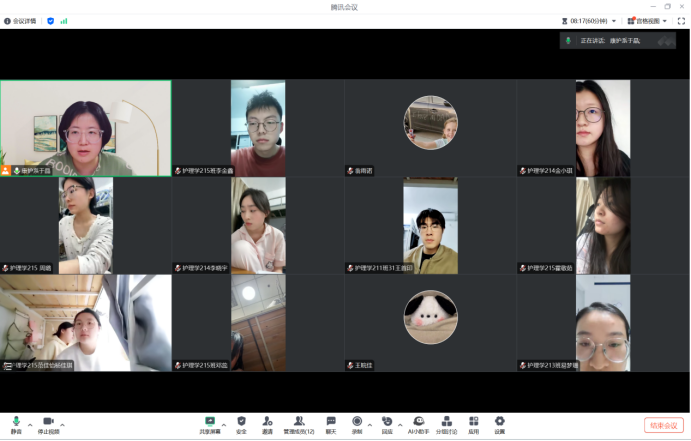Click the red End Meeting (结束会议) button
This screenshot has height=441, width=691.
click(x=663, y=425)
